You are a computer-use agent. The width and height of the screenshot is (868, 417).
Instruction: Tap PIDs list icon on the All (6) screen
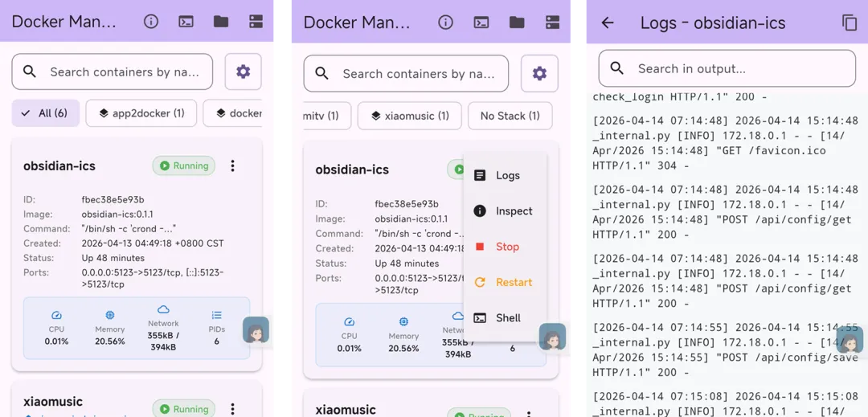coord(216,315)
